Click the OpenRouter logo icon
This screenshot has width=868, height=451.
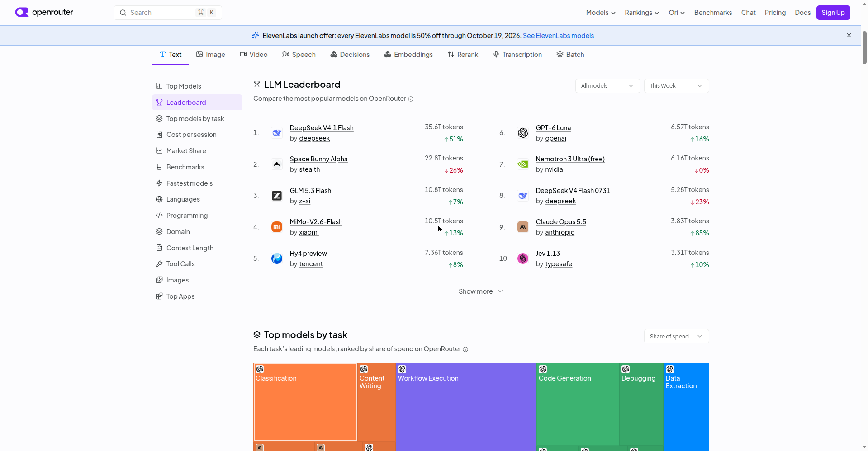coord(22,12)
